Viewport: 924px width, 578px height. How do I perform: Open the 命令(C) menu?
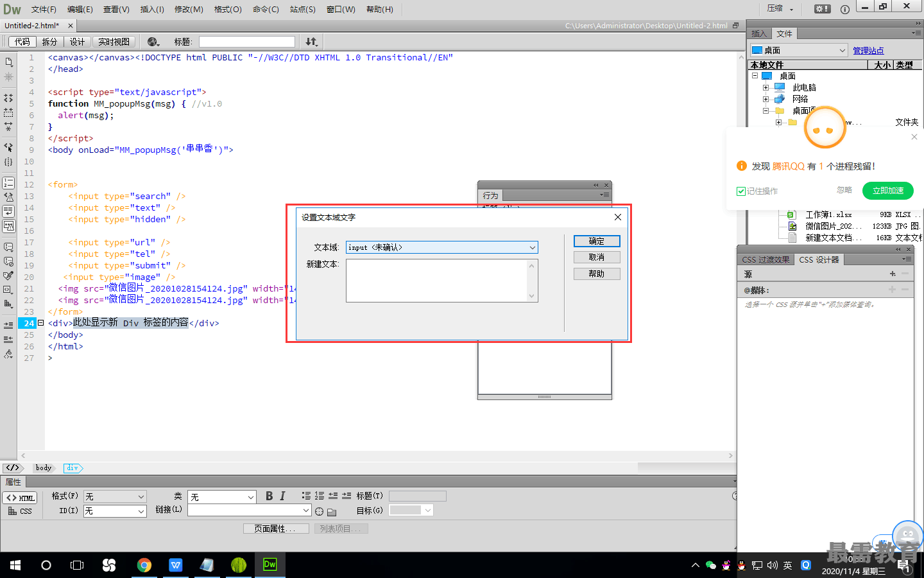point(266,9)
